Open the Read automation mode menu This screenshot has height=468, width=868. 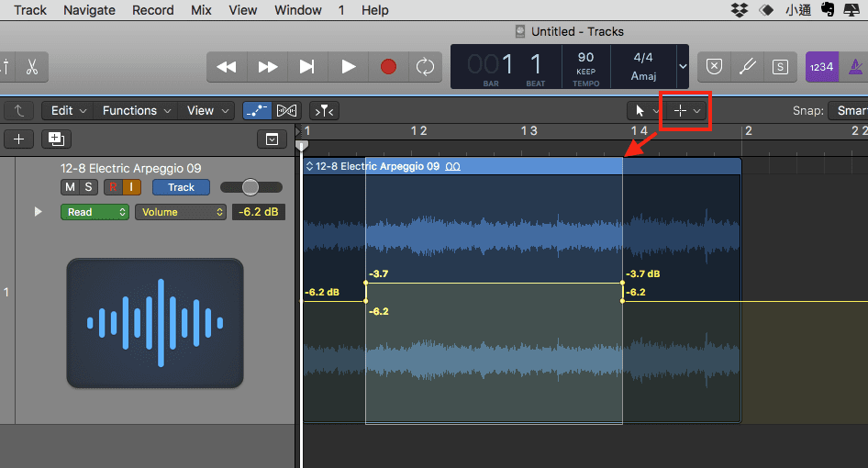[95, 212]
